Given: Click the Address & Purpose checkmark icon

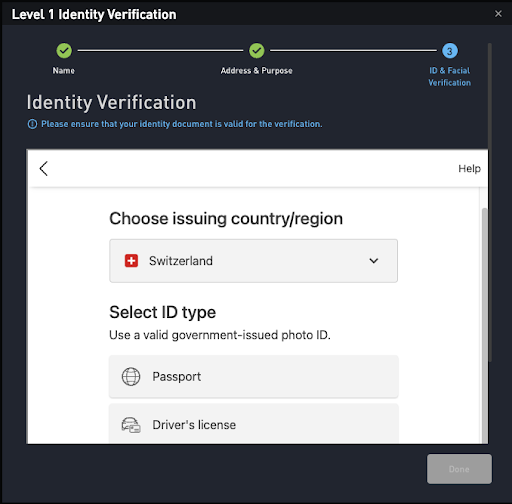Looking at the screenshot, I should pos(256,51).
